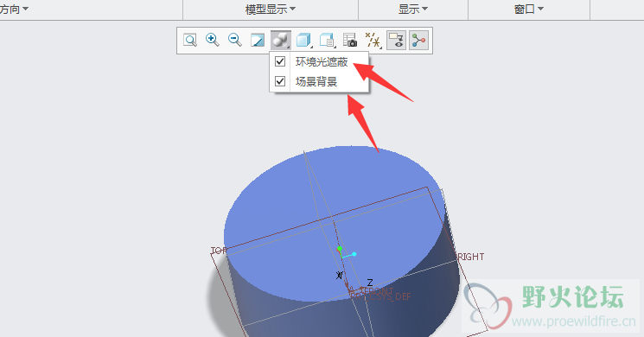Click the green spin center point

[339, 249]
